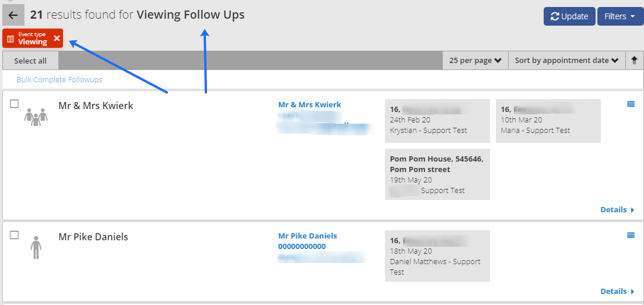Open Details for Mr & Mrs Kwierk
The height and width of the screenshot is (305, 644).
tap(617, 210)
